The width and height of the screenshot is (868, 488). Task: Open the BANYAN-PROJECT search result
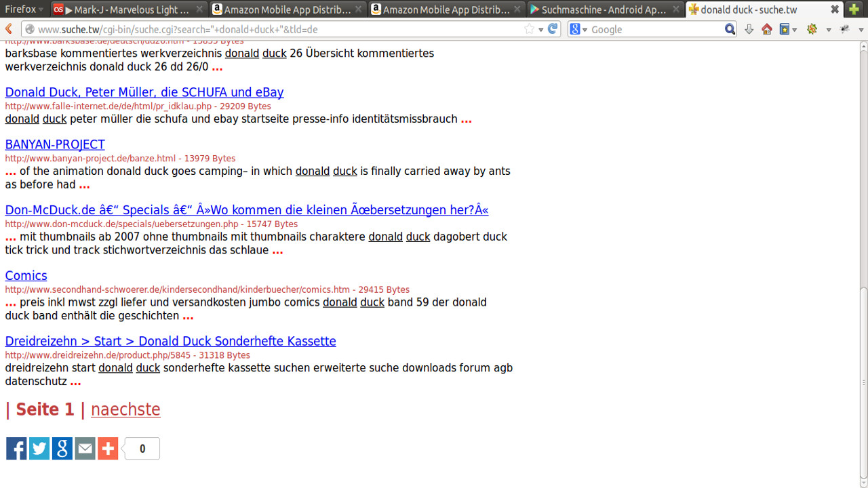click(55, 144)
